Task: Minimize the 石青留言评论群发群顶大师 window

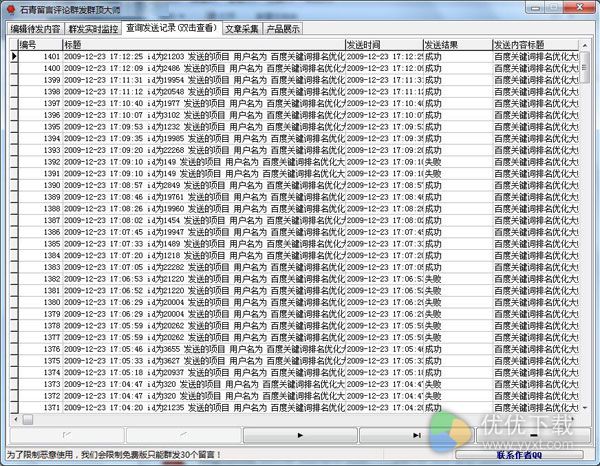Action: [x=535, y=8]
